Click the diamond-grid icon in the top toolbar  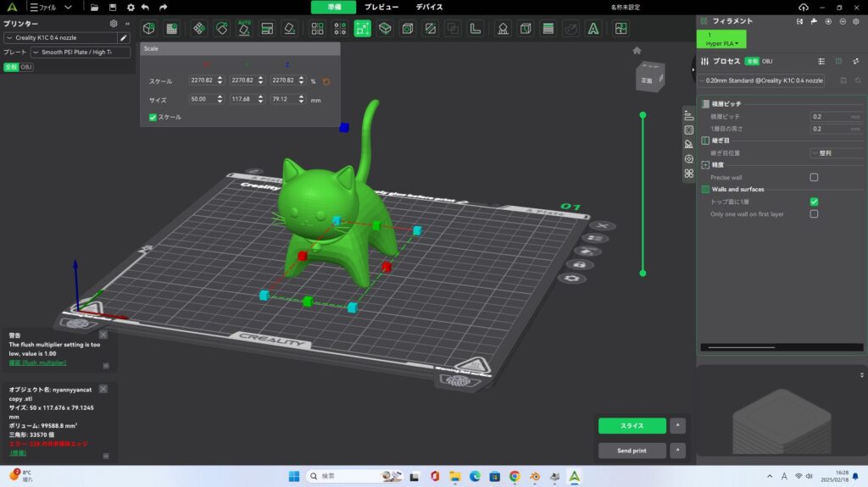click(199, 28)
